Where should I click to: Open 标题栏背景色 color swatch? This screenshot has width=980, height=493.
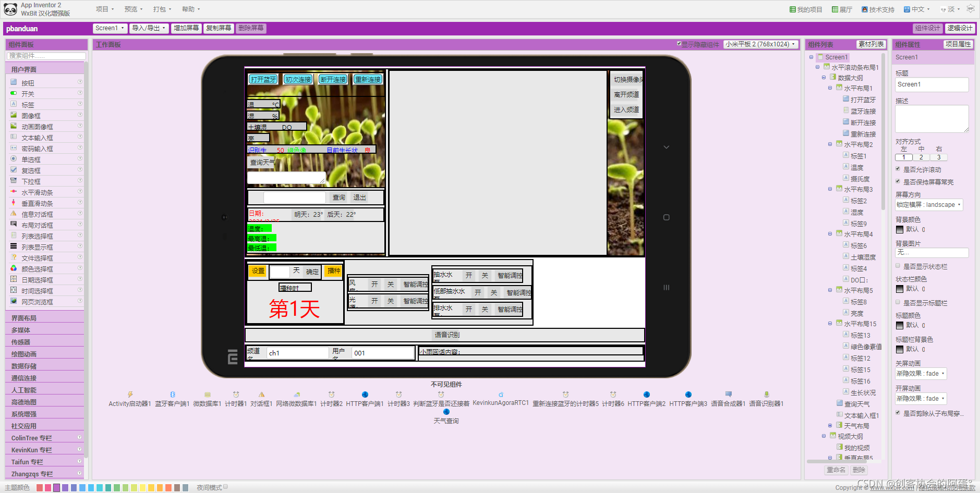click(x=899, y=349)
